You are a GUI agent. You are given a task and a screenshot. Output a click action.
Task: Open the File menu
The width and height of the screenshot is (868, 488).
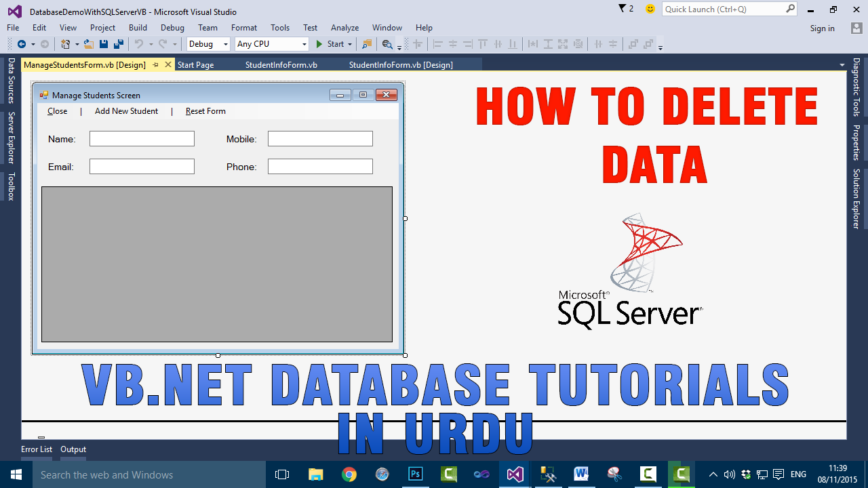[13, 28]
